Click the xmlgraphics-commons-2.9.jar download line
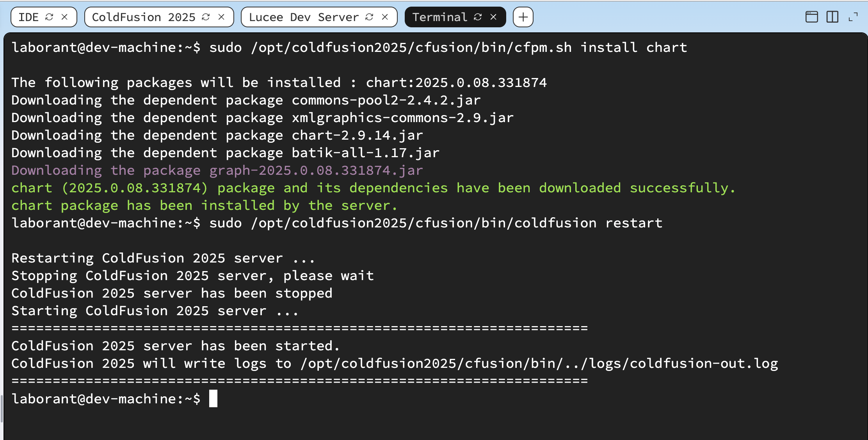The image size is (868, 440). 262,118
